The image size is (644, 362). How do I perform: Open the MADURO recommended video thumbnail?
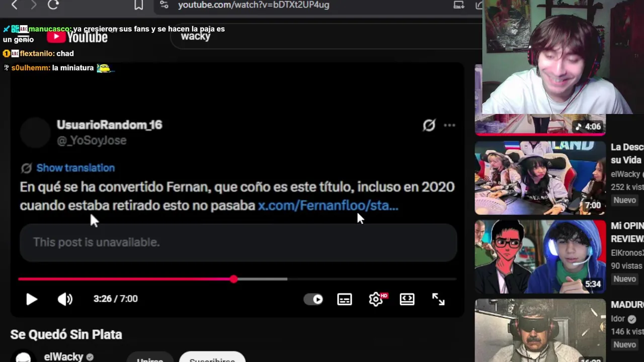540,330
